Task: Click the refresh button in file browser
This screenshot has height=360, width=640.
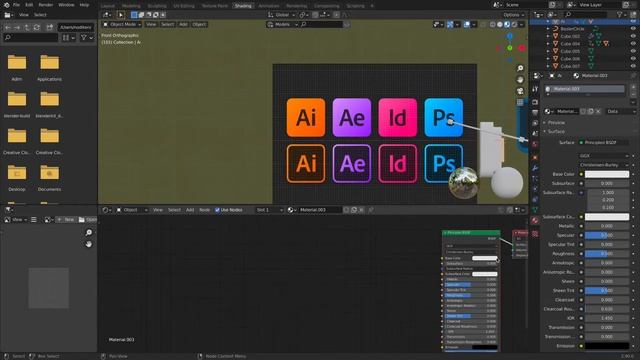Action: [37, 27]
